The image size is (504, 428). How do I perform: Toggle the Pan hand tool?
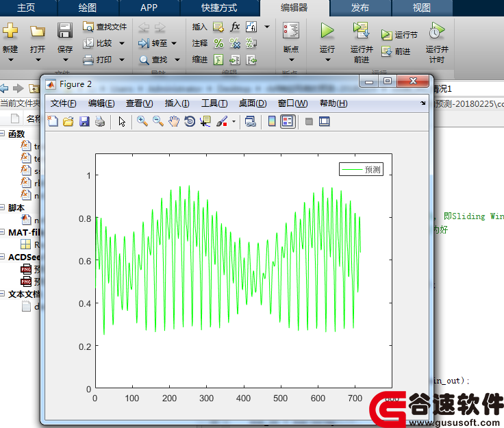pyautogui.click(x=174, y=121)
